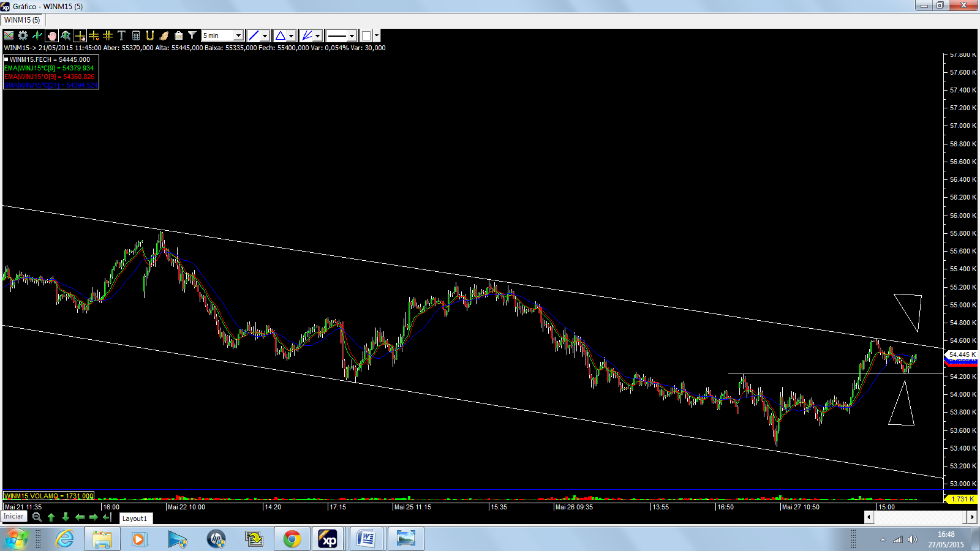Click the 1.731 K volume axis label
The width and height of the screenshot is (980, 551).
(x=962, y=499)
